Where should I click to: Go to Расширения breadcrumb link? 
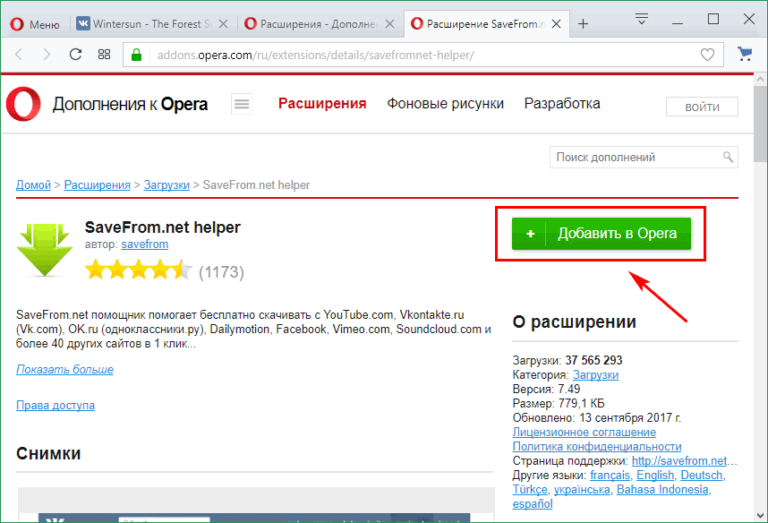[97, 185]
